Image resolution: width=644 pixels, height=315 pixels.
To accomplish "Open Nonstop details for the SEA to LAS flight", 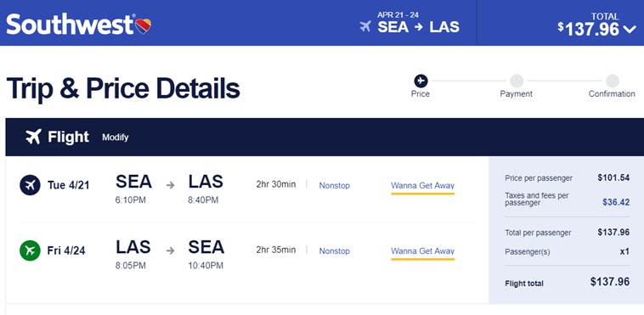I will tap(335, 185).
